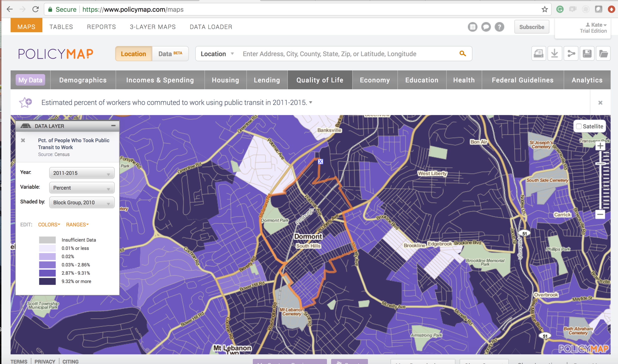Open the Shaded by Block Group dropdown
This screenshot has width=618, height=364.
pyautogui.click(x=82, y=202)
